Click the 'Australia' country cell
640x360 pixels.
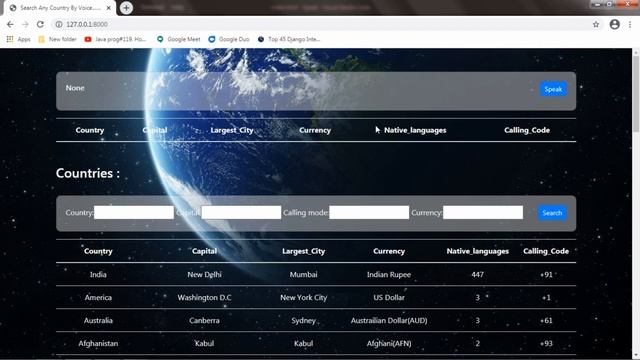(x=98, y=320)
